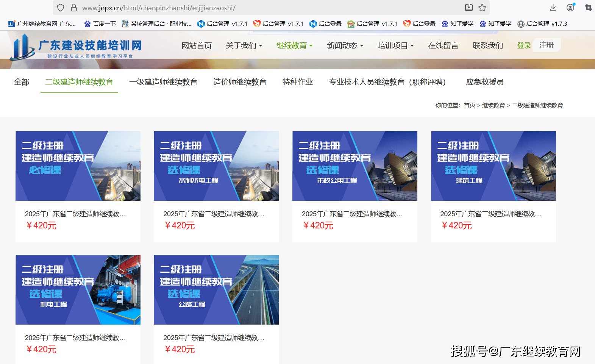Screen dimensions: 595x364
Task: Click the bookmark star icon in address bar
Action: (482, 8)
